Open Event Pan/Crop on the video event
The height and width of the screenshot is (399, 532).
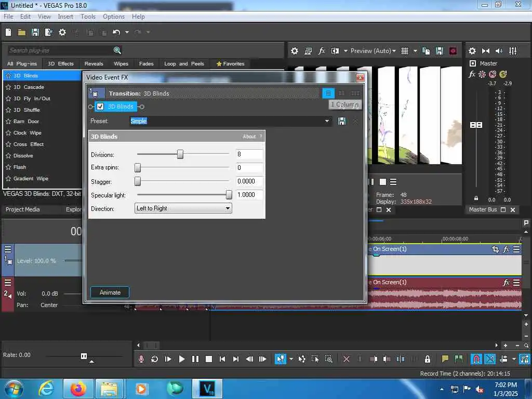tap(495, 249)
